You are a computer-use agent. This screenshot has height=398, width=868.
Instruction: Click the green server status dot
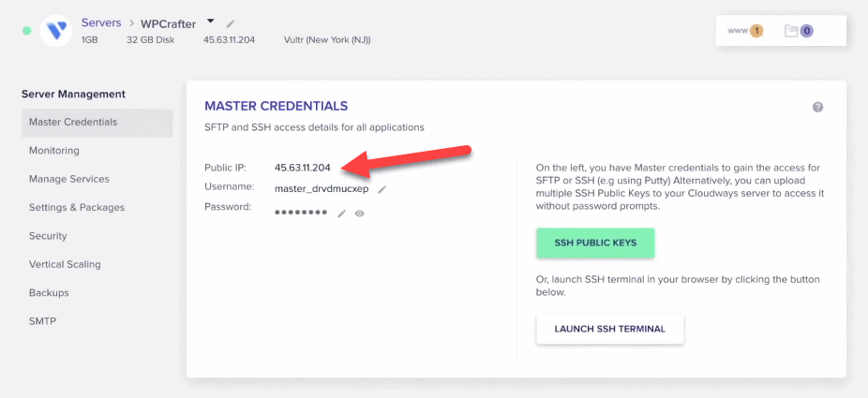tap(27, 31)
